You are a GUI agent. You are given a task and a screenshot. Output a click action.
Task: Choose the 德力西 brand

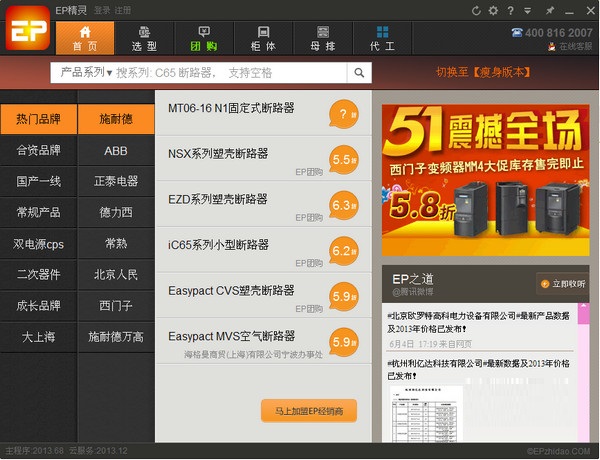click(x=116, y=212)
